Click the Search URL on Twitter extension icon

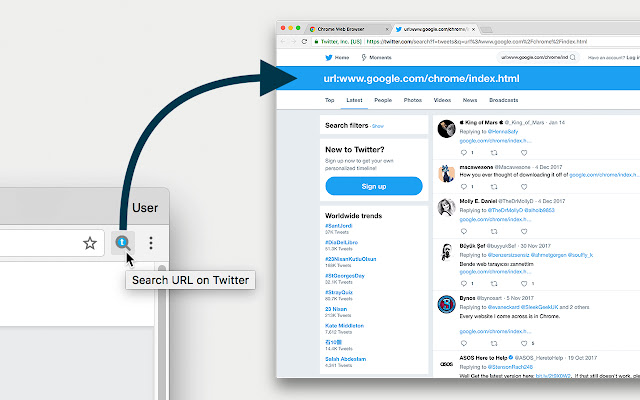123,243
